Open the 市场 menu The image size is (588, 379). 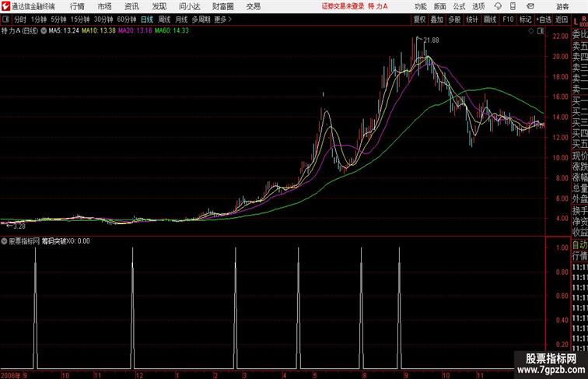pos(105,6)
